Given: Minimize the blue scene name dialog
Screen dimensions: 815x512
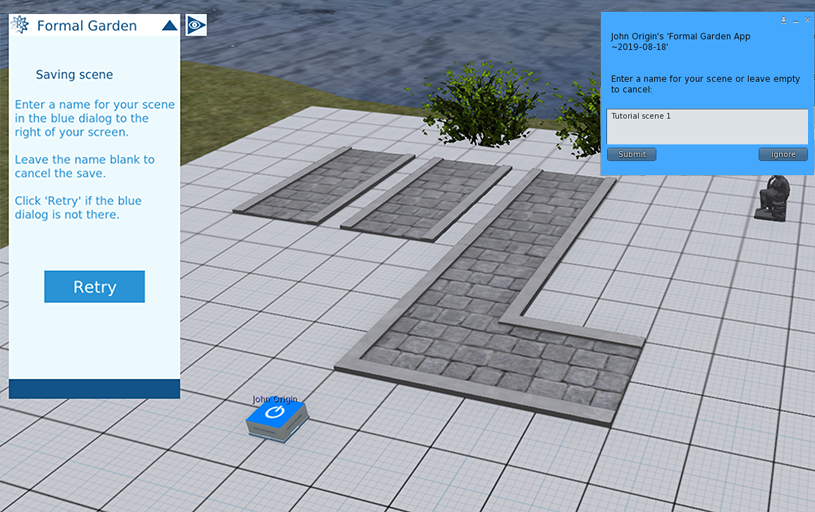Looking at the screenshot, I should pos(795,19).
